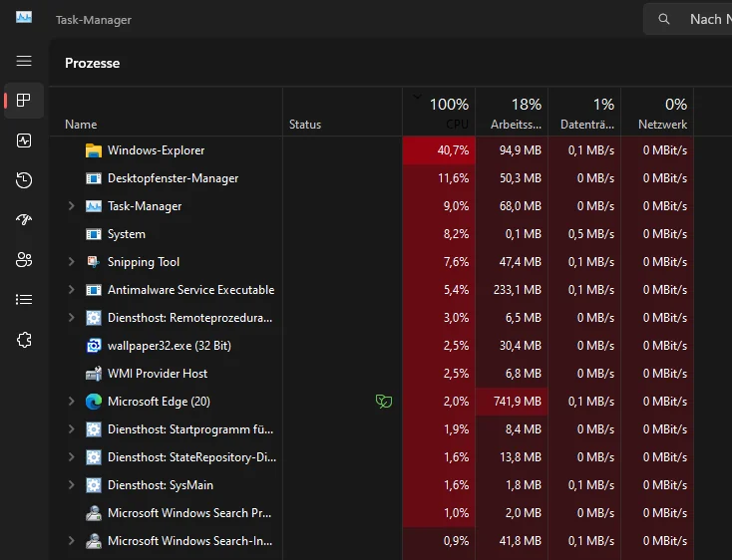This screenshot has width=732, height=560.
Task: Sort by Datenträger column header
Action: click(x=584, y=112)
